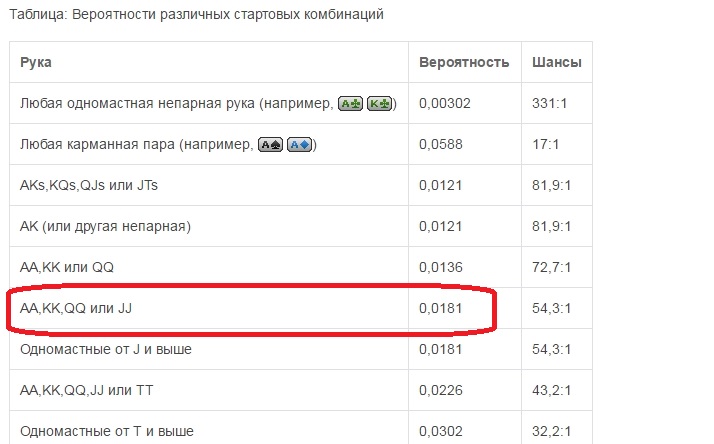Click 54,3:1 in the 'AA,KK,QQ или JJ' row
The height and width of the screenshot is (444, 714).
[x=551, y=308]
